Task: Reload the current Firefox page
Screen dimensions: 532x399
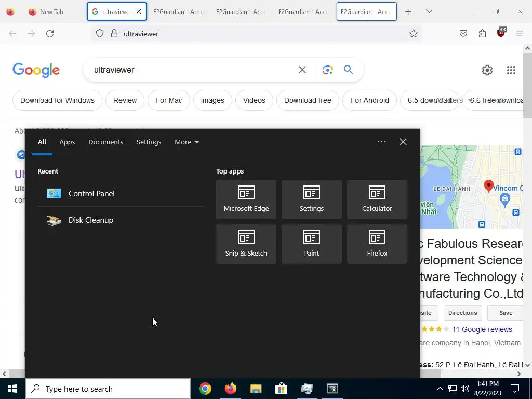Action: (50, 34)
